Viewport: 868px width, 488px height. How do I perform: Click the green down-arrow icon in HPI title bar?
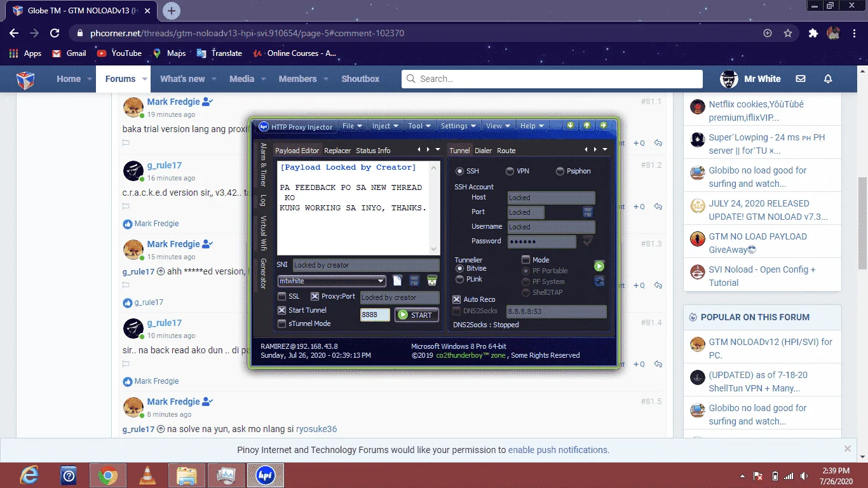(x=571, y=125)
